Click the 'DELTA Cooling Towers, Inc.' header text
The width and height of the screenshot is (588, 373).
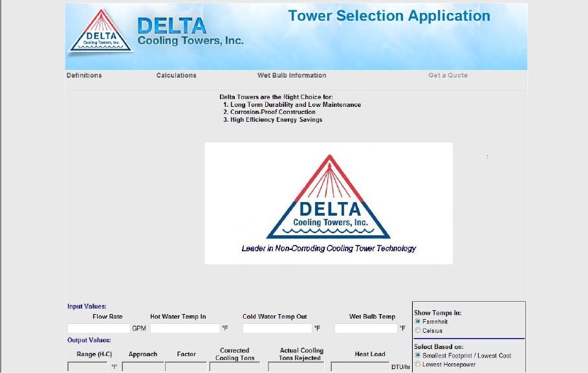click(190, 32)
